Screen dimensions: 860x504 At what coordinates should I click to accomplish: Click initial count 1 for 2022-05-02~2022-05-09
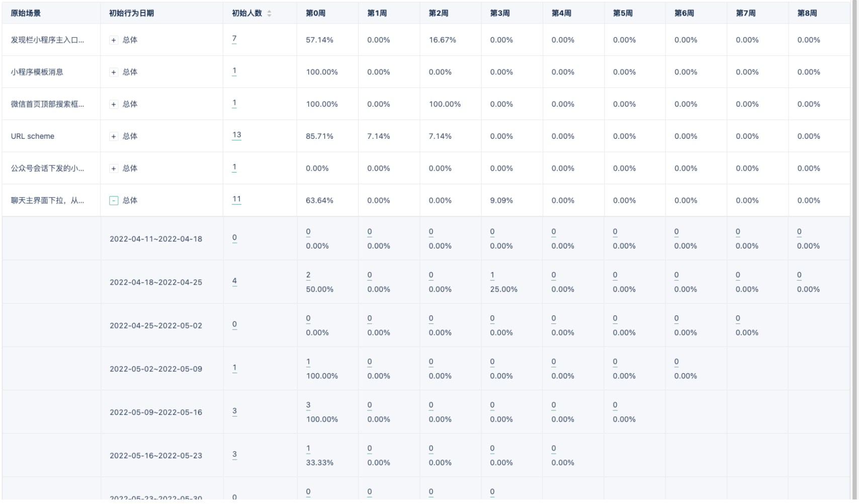234,368
